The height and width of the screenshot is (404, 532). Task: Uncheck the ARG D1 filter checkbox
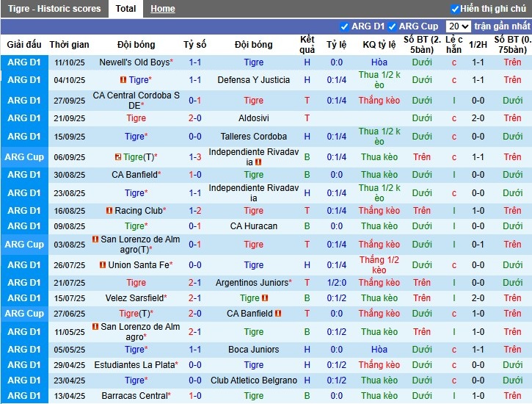pyautogui.click(x=344, y=26)
